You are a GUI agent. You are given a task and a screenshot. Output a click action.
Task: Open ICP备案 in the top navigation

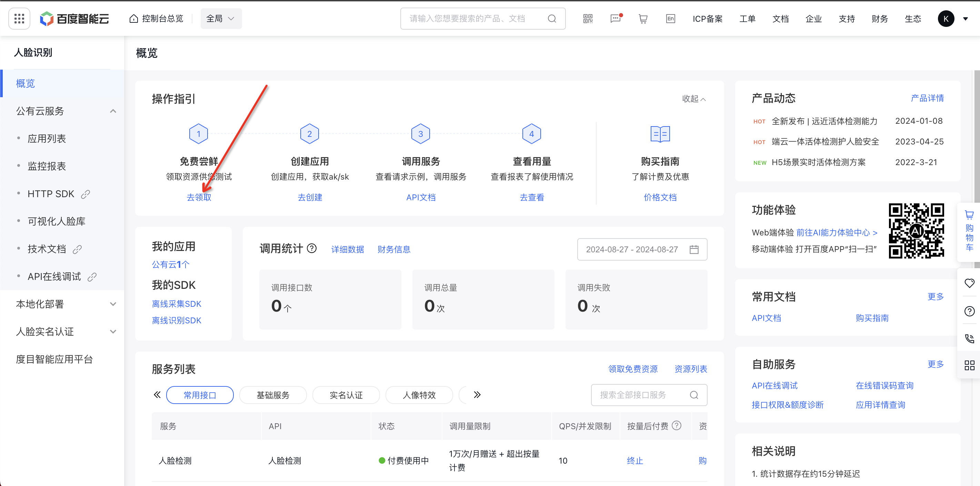(707, 19)
